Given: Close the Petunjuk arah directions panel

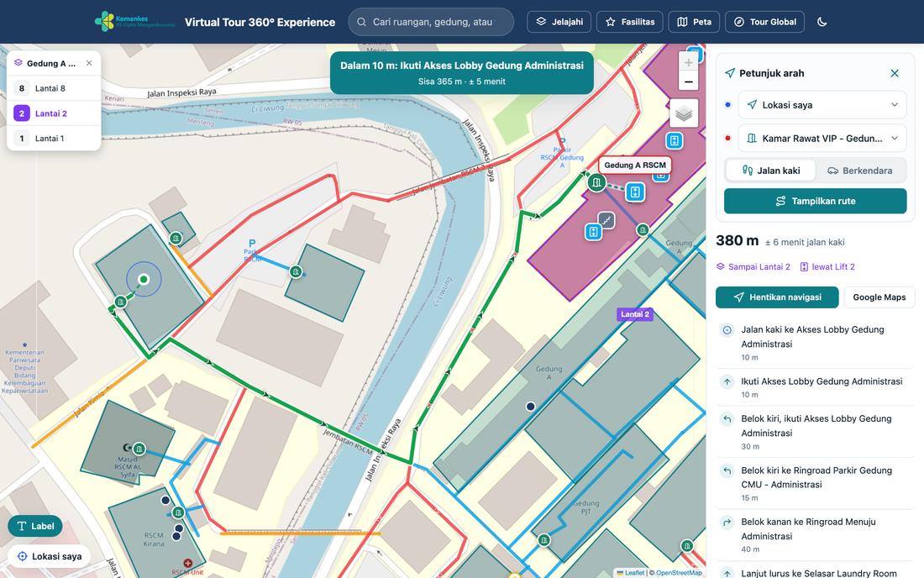Looking at the screenshot, I should (x=895, y=73).
